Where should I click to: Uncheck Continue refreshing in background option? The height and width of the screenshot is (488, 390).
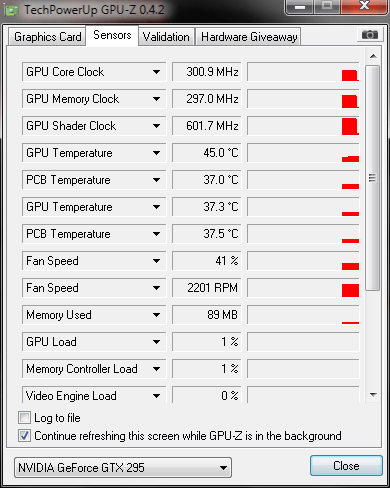24,436
